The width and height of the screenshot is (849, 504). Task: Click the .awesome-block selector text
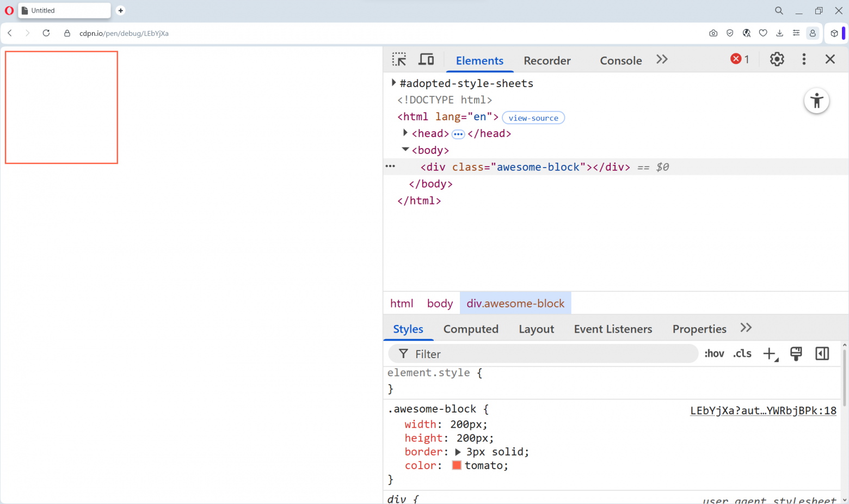point(432,409)
